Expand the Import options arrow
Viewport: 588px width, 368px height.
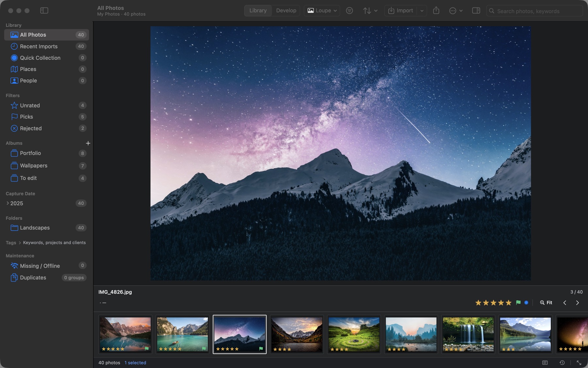(422, 10)
